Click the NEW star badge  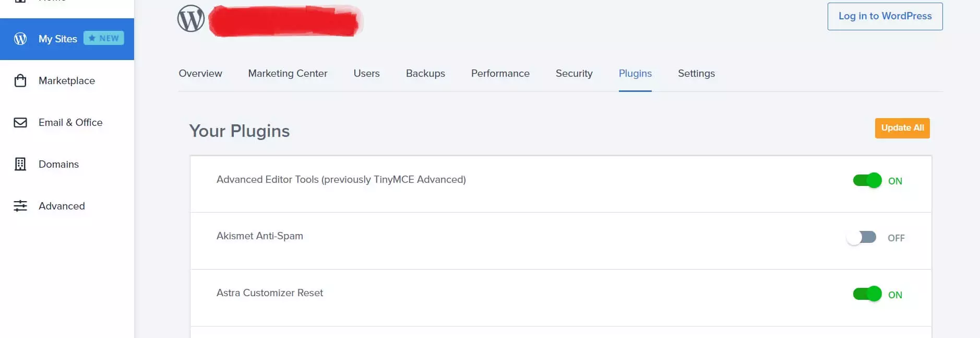coord(104,38)
